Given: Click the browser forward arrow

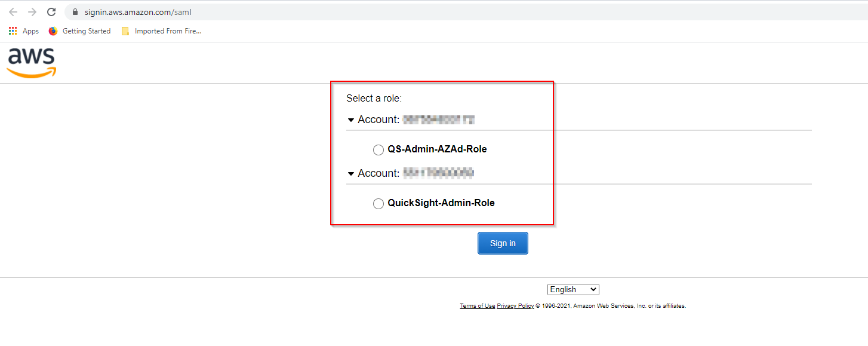Looking at the screenshot, I should pyautogui.click(x=32, y=12).
